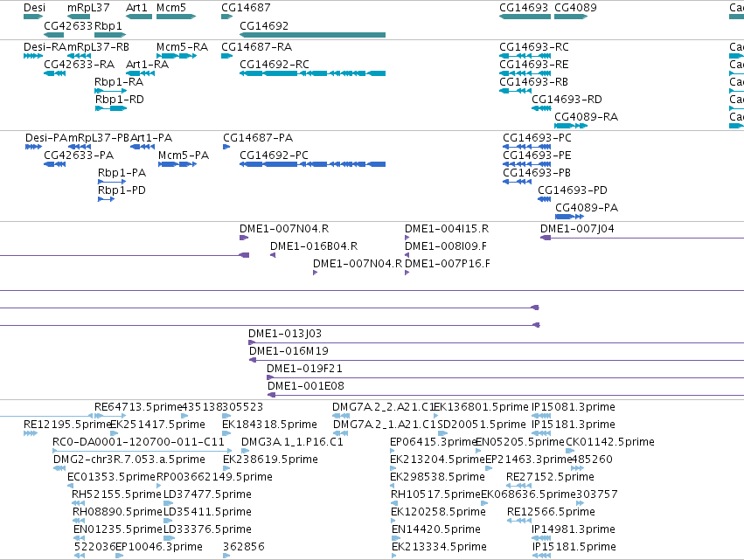Select protein CG42633-PA
This screenshot has height=560, width=744.
tap(54, 164)
